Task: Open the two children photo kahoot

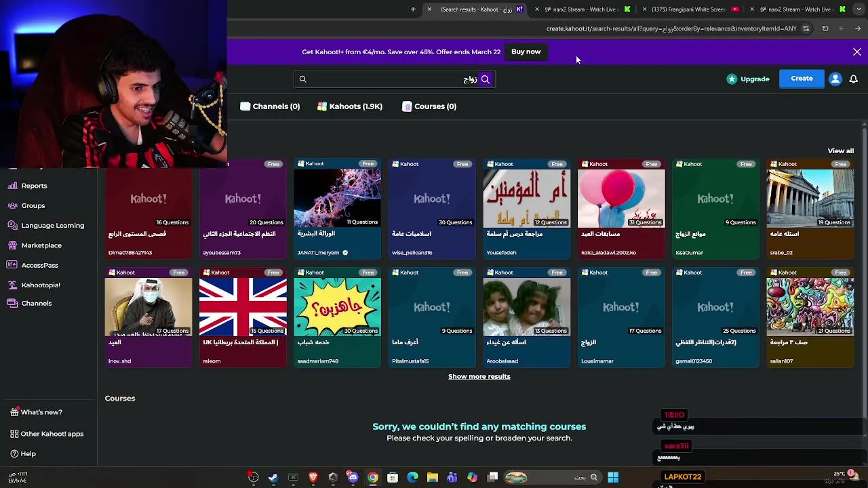Action: [526, 317]
